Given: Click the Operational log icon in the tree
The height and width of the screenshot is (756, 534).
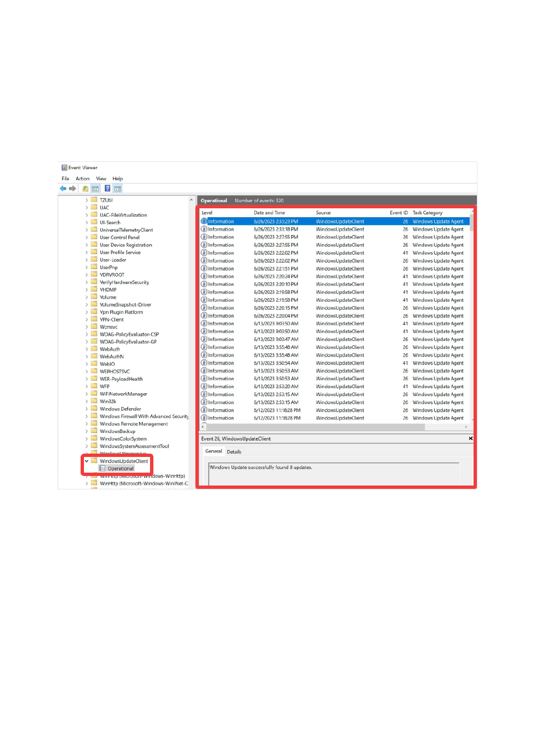Looking at the screenshot, I should (102, 469).
